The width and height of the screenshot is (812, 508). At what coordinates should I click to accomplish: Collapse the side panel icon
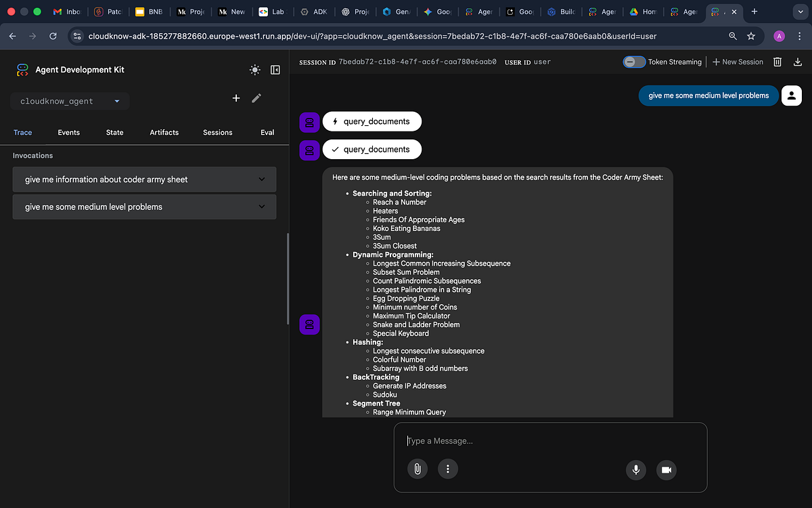275,70
